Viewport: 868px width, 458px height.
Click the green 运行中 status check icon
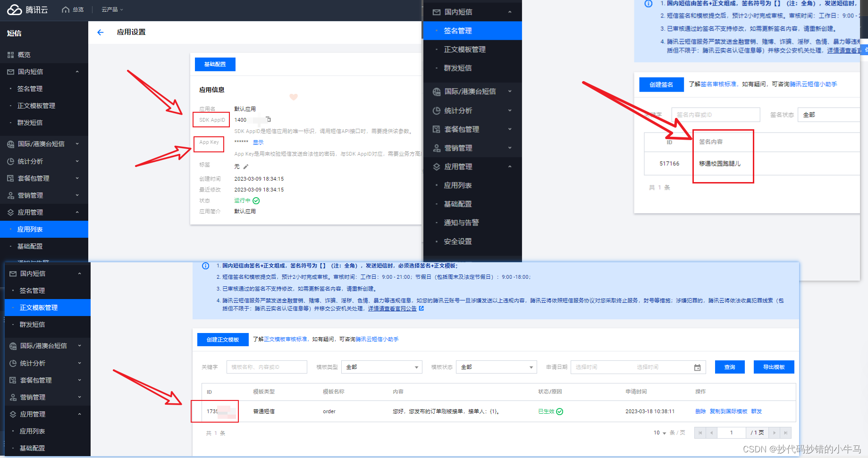pyautogui.click(x=256, y=200)
